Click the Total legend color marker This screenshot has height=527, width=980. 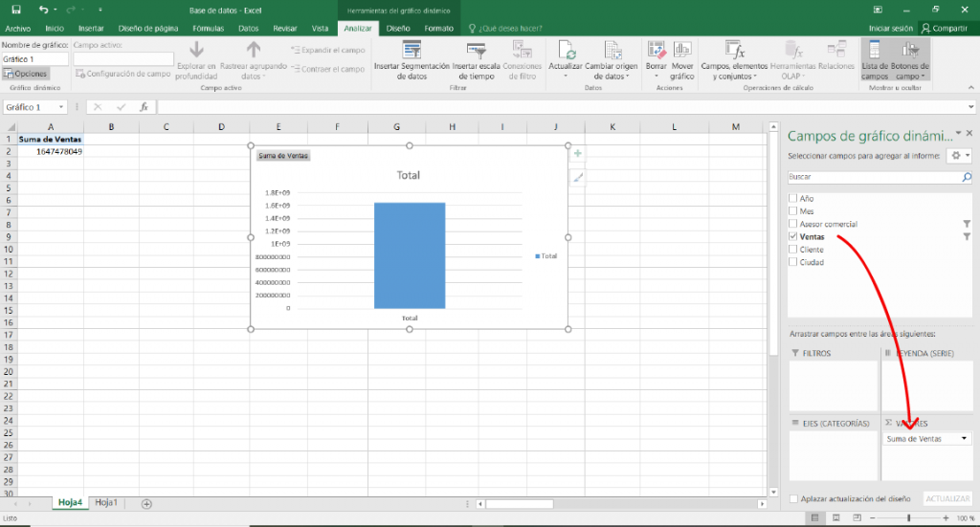(x=538, y=256)
